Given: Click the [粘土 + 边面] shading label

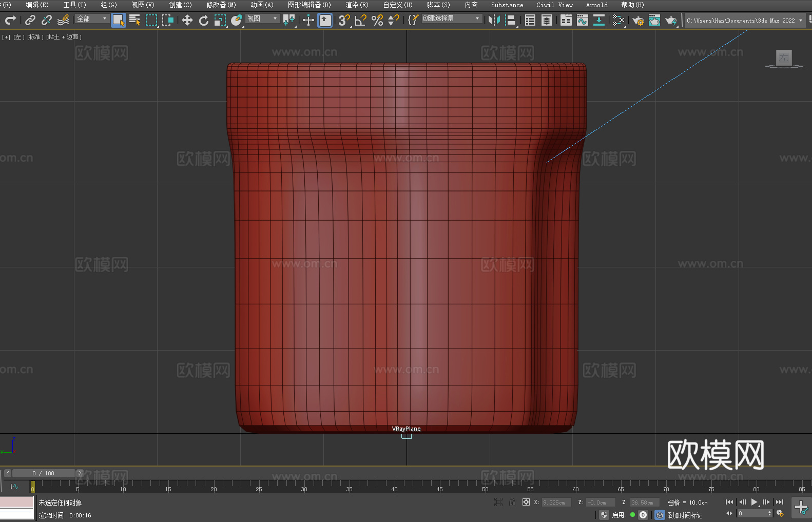Looking at the screenshot, I should coord(64,37).
